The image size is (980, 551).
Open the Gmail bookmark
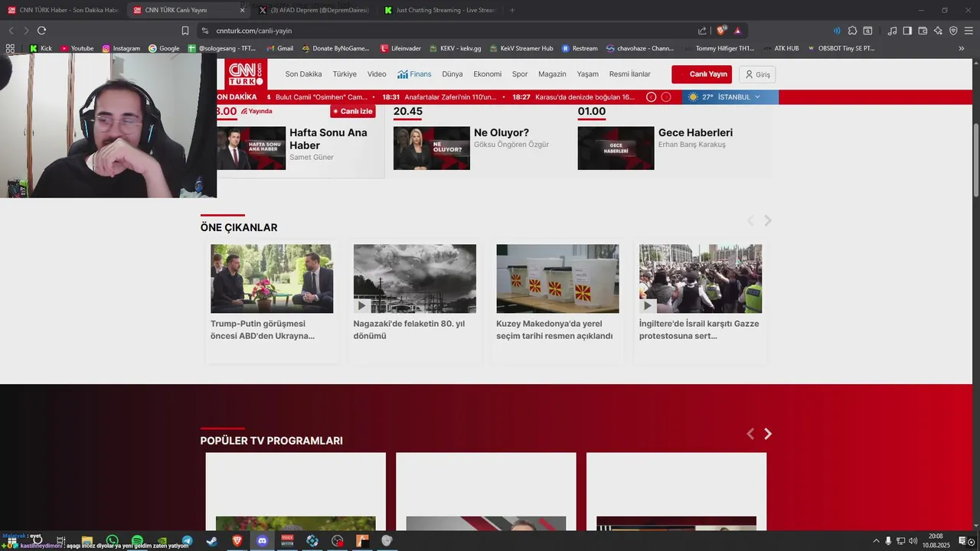click(x=279, y=48)
